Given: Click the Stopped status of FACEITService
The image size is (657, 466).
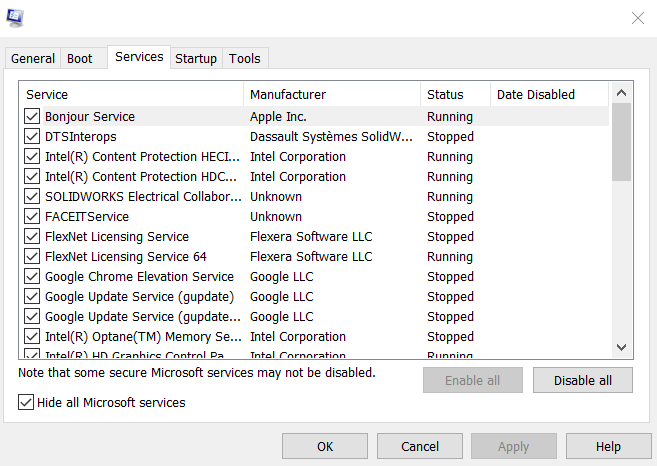Looking at the screenshot, I should 450,217.
